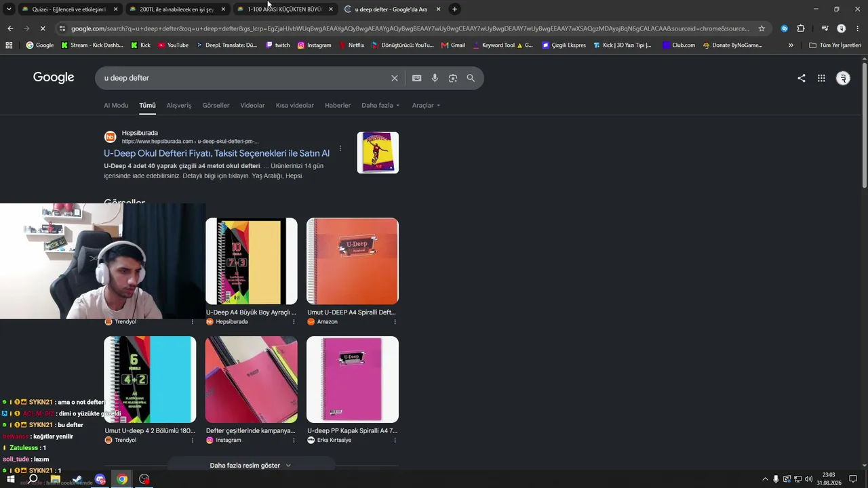
Task: Bookmark this page with the star icon
Action: coord(762,28)
